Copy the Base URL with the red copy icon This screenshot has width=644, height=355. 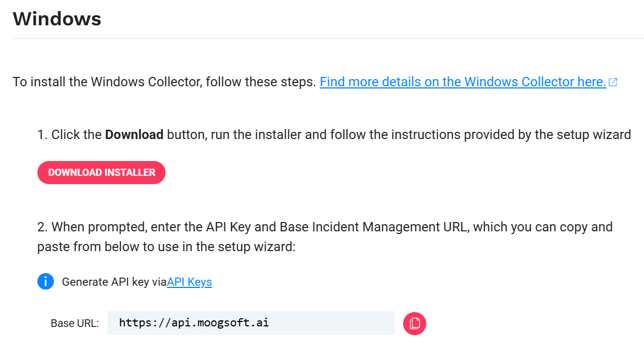tap(415, 323)
